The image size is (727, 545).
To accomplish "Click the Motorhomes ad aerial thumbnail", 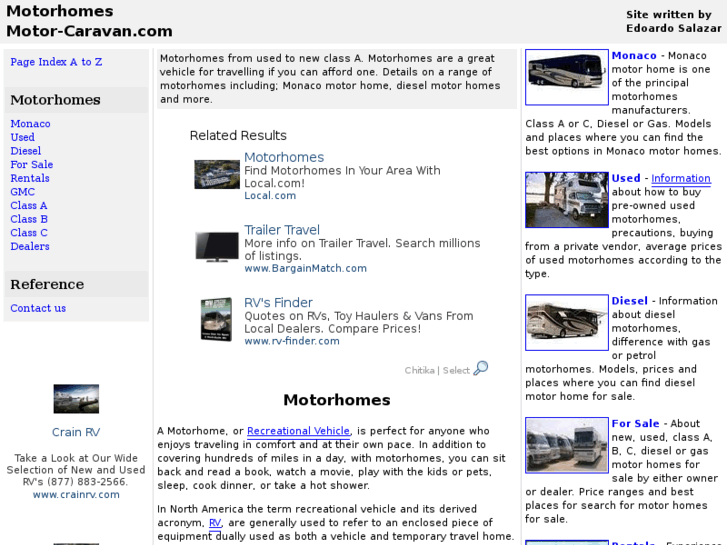I will (x=217, y=174).
